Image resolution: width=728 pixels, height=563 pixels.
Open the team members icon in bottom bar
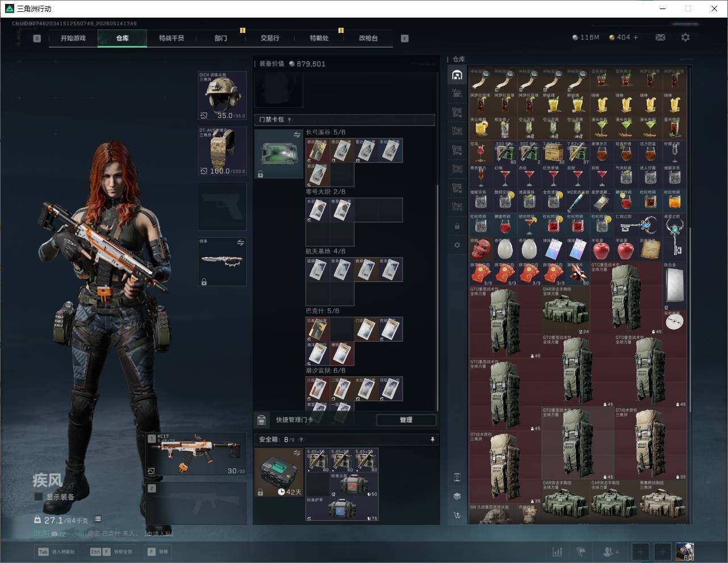tap(611, 552)
